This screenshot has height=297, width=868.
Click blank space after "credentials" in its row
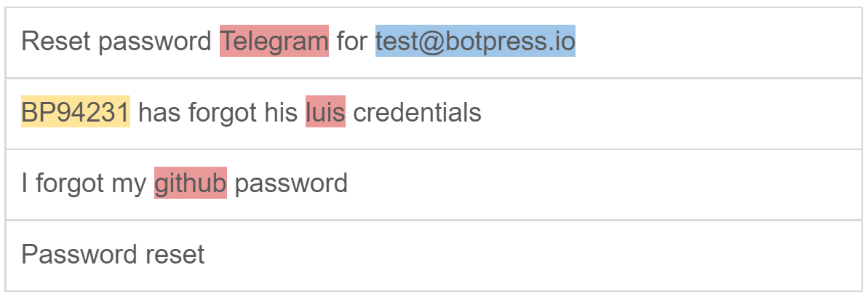click(x=669, y=112)
